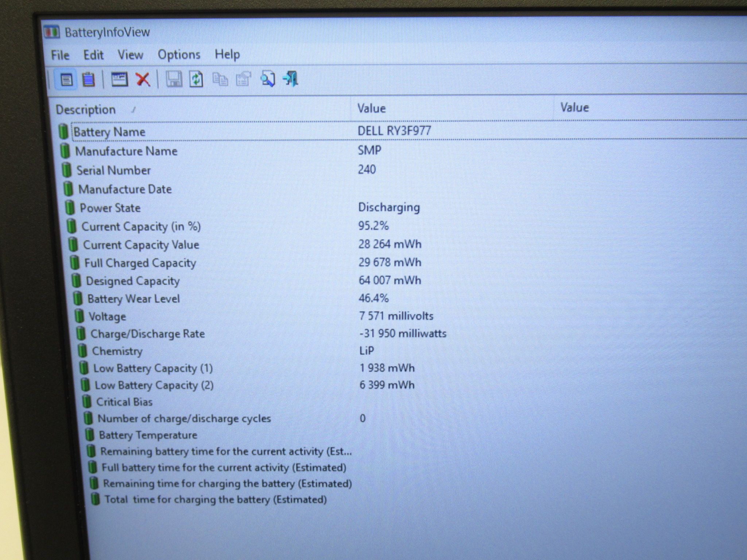Select the Current Capacity (in %) row label
This screenshot has height=560, width=747.
141,226
